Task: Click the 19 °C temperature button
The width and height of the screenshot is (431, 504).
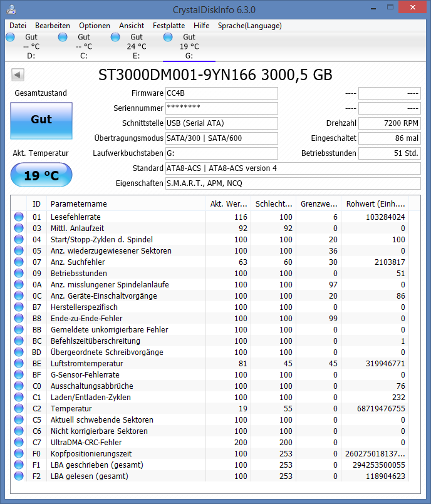Action: coord(41,175)
